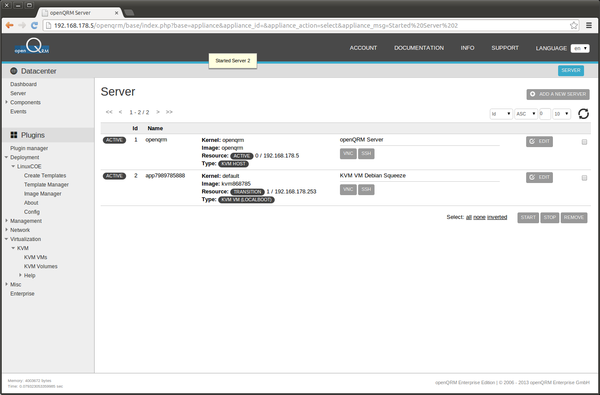This screenshot has height=395, width=600.
Task: Open Template Manager under LinuxCOE
Action: coord(46,184)
